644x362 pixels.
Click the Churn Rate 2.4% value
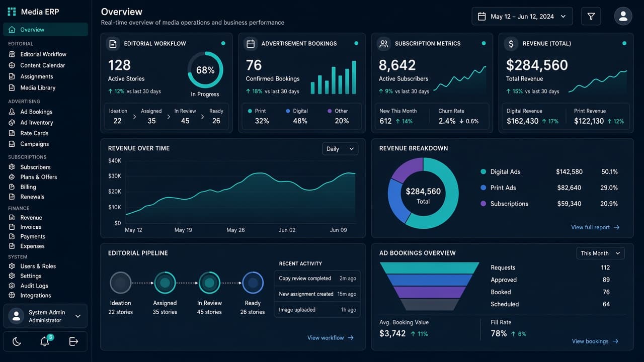(447, 121)
